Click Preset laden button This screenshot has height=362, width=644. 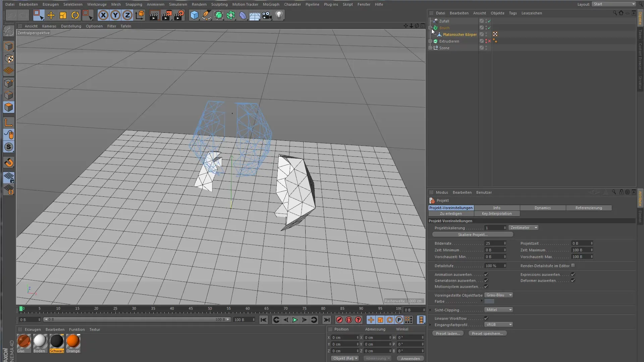point(448,334)
